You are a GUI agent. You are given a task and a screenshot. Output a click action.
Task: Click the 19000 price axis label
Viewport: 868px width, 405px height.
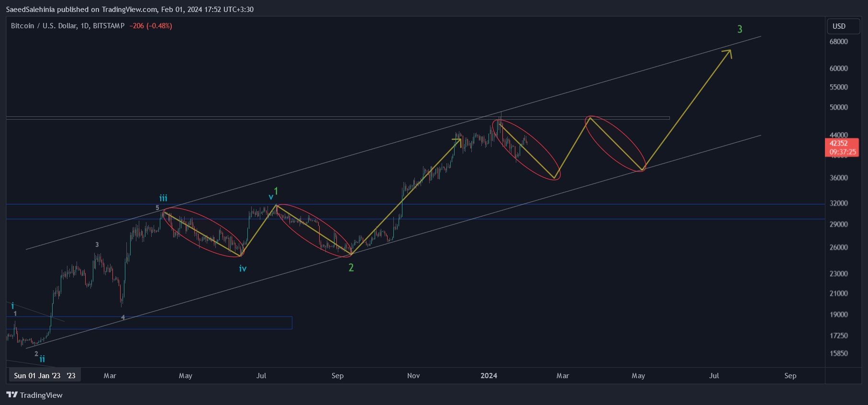[838, 315]
